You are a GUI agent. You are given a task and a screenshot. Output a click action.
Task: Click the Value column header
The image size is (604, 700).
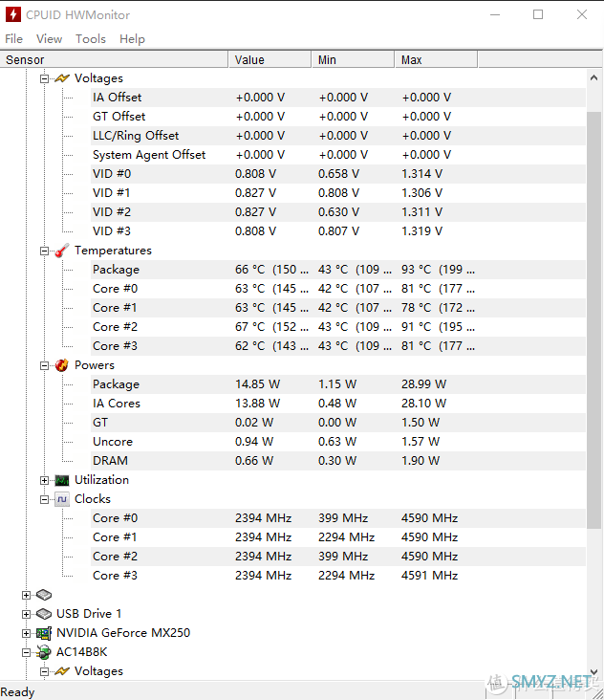pos(270,60)
